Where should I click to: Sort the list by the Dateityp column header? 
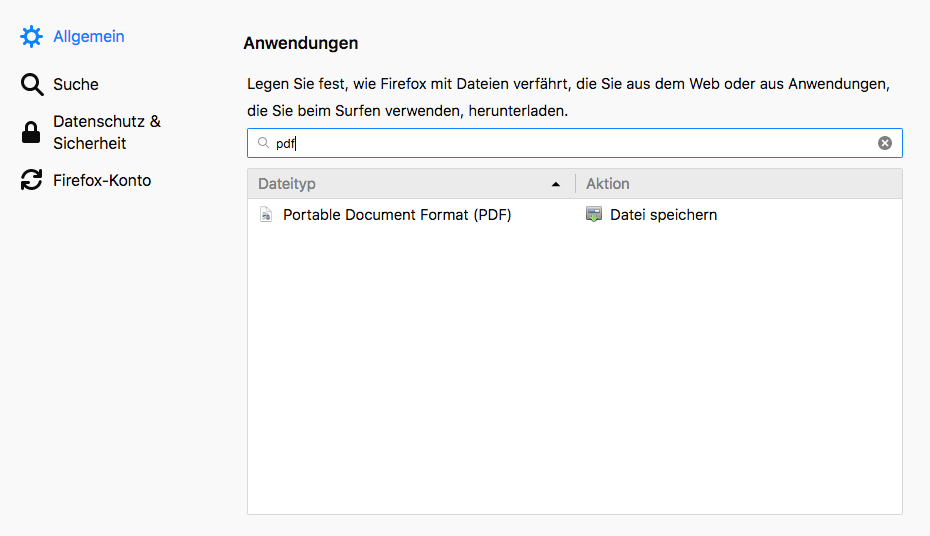tap(400, 184)
